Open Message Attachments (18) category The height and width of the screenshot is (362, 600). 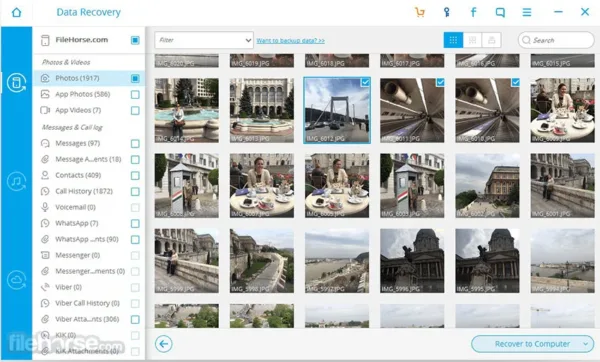click(x=88, y=159)
